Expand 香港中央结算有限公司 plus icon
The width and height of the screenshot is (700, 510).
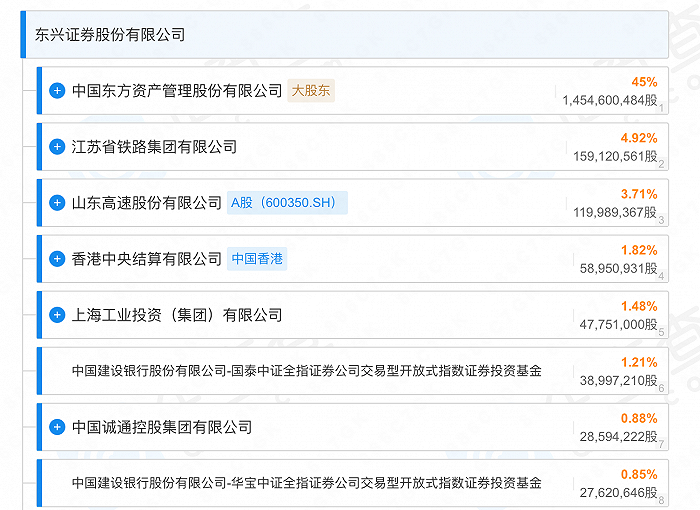click(57, 259)
